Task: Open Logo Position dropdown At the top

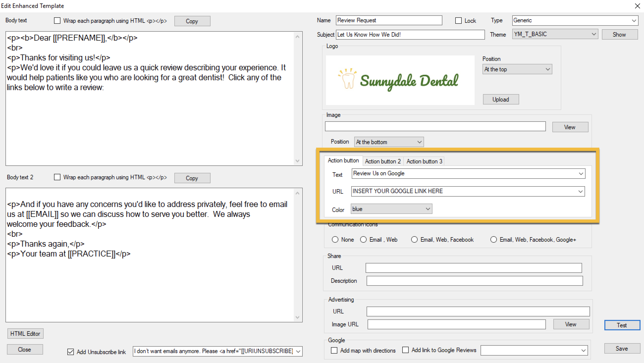Action: [x=517, y=69]
